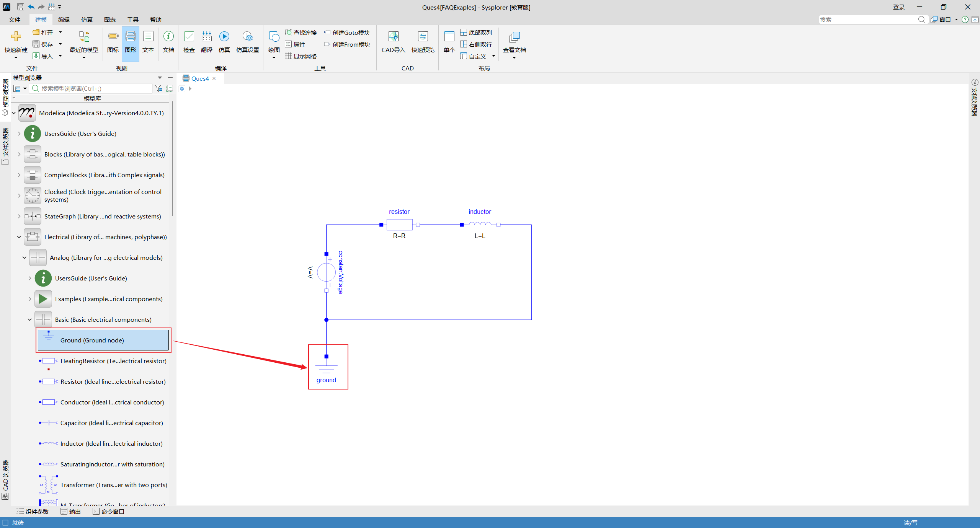Select 右侧双行 layout
980x528 pixels.
click(476, 45)
